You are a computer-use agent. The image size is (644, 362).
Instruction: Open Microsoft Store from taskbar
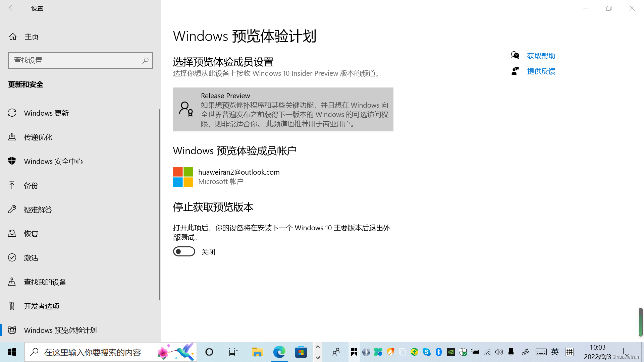pyautogui.click(x=301, y=352)
